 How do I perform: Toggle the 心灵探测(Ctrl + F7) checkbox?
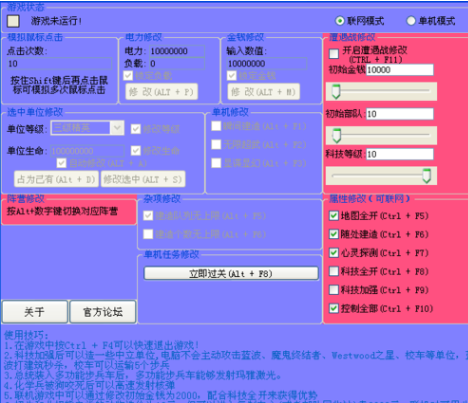coord(334,253)
